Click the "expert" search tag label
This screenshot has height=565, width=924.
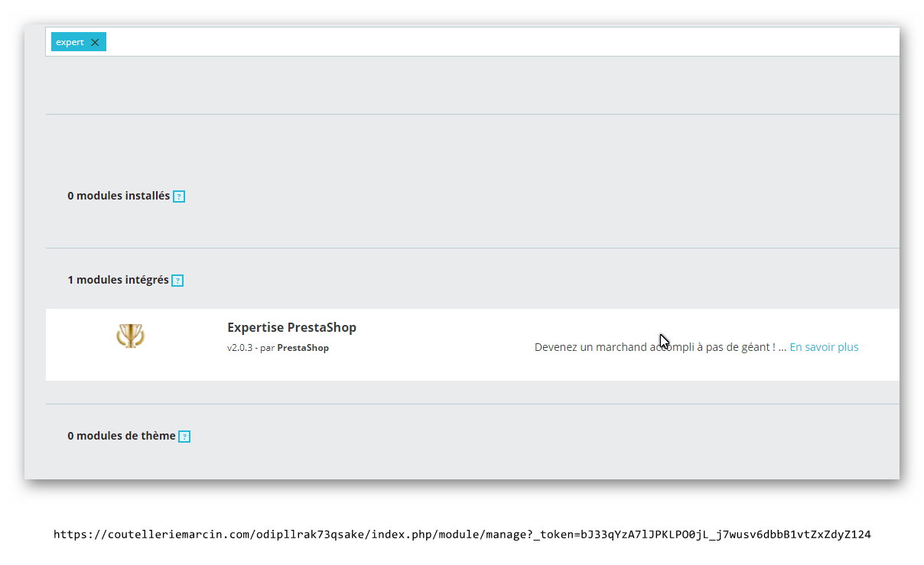pos(70,42)
